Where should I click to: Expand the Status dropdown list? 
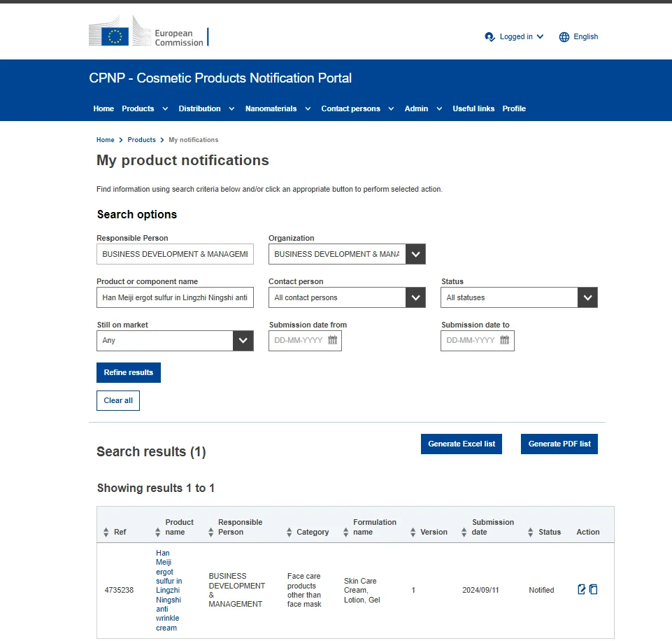[587, 297]
